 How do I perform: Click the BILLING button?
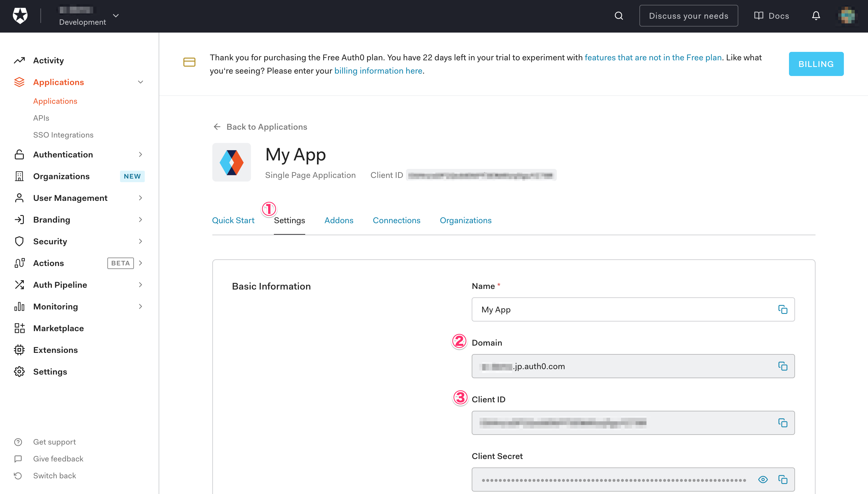point(816,64)
